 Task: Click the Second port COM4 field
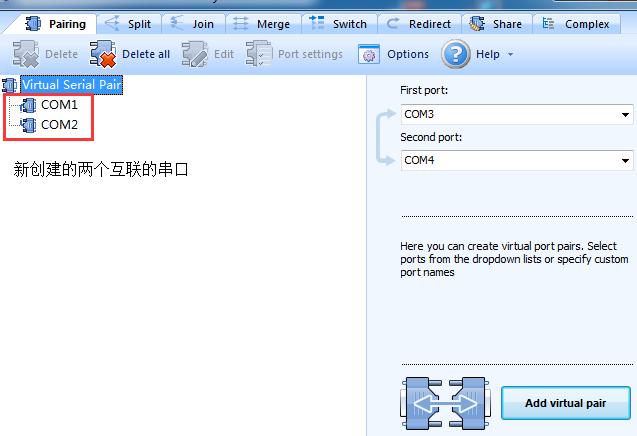[517, 160]
